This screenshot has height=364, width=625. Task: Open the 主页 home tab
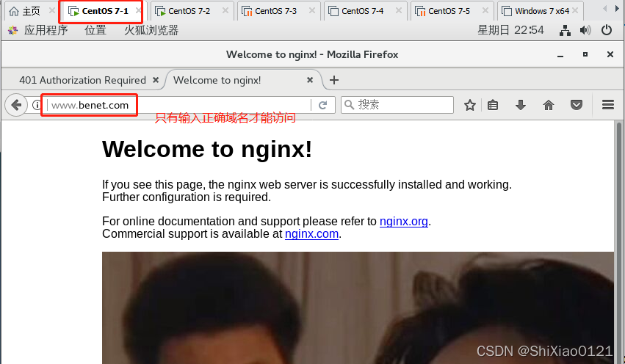31,11
